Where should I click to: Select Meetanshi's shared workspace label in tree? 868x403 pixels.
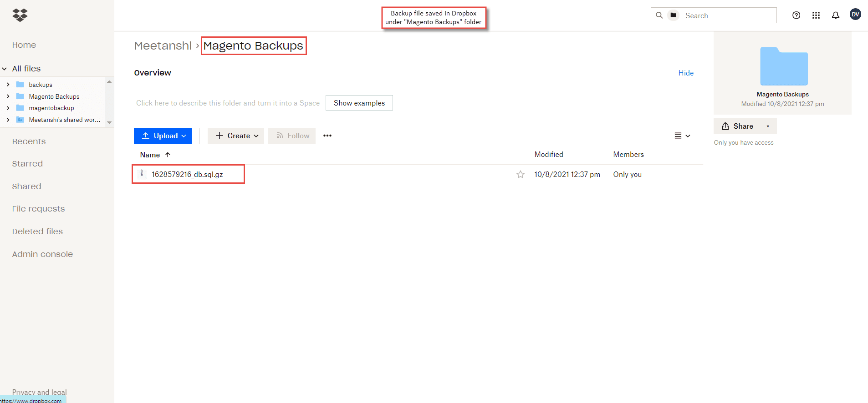(65, 120)
